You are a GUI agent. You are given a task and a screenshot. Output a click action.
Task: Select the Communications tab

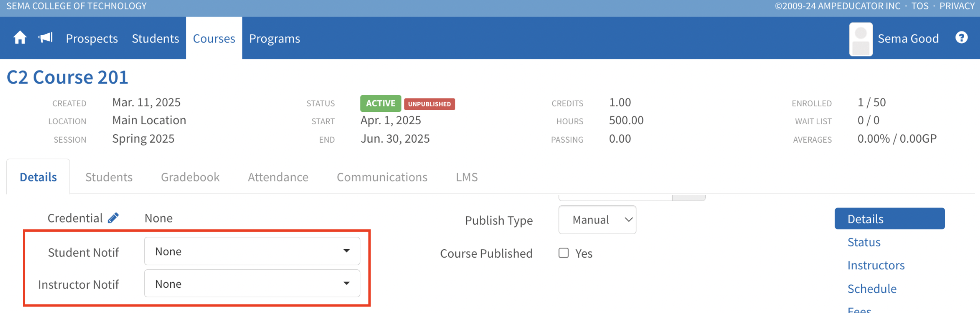[382, 177]
